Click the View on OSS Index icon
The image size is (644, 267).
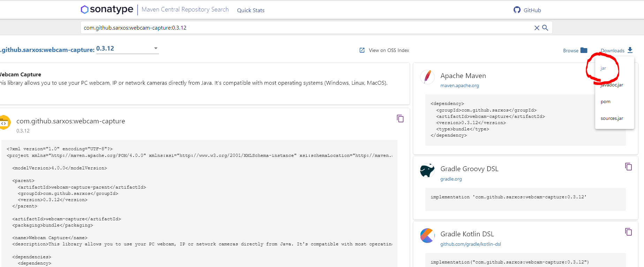(x=362, y=50)
